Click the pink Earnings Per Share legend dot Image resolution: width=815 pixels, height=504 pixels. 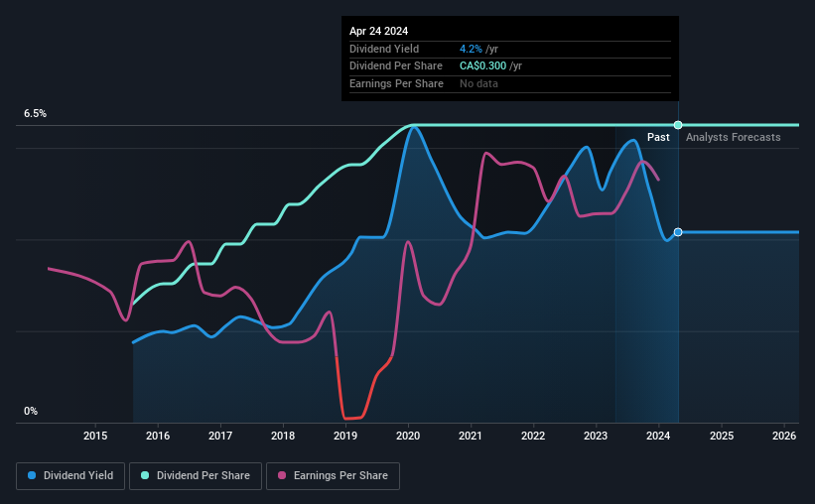point(282,475)
